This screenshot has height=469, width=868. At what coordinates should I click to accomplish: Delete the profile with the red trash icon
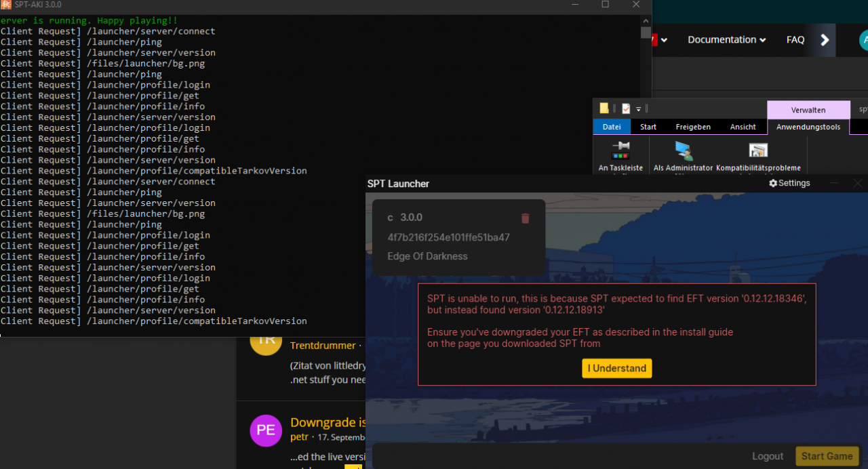tap(525, 218)
